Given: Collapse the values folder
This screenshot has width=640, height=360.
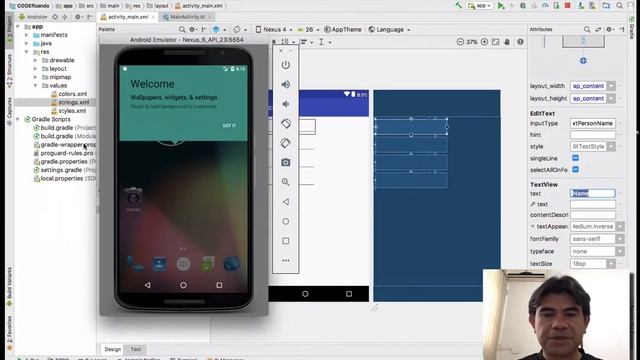Looking at the screenshot, I should pyautogui.click(x=36, y=86).
